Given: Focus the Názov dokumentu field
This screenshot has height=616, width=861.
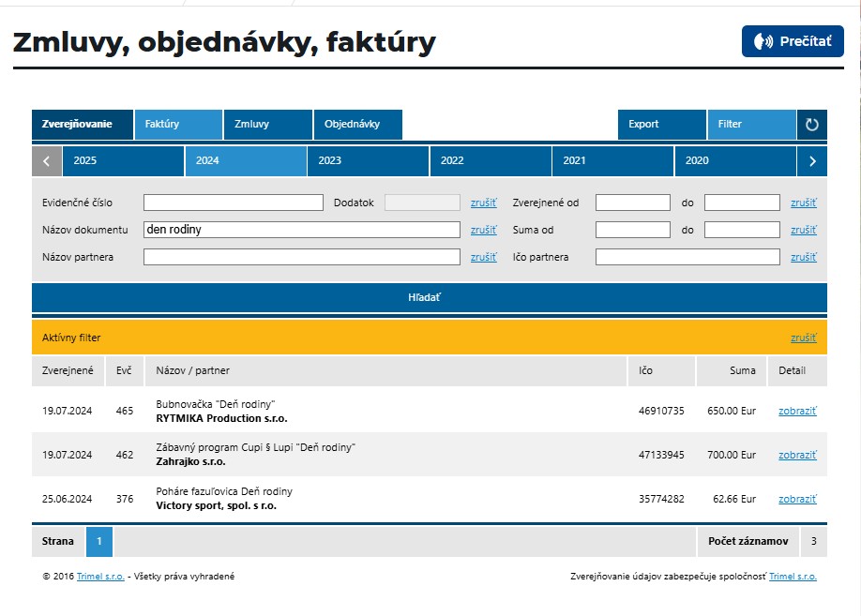Looking at the screenshot, I should (301, 230).
